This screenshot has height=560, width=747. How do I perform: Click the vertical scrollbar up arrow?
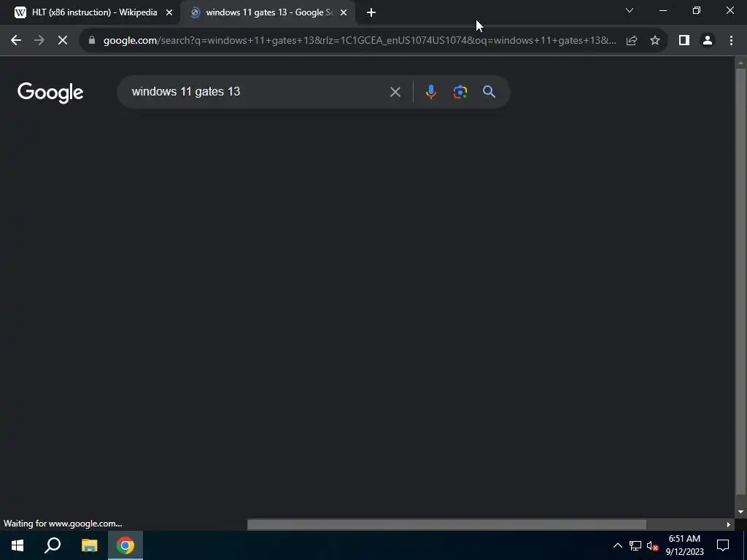pyautogui.click(x=740, y=63)
